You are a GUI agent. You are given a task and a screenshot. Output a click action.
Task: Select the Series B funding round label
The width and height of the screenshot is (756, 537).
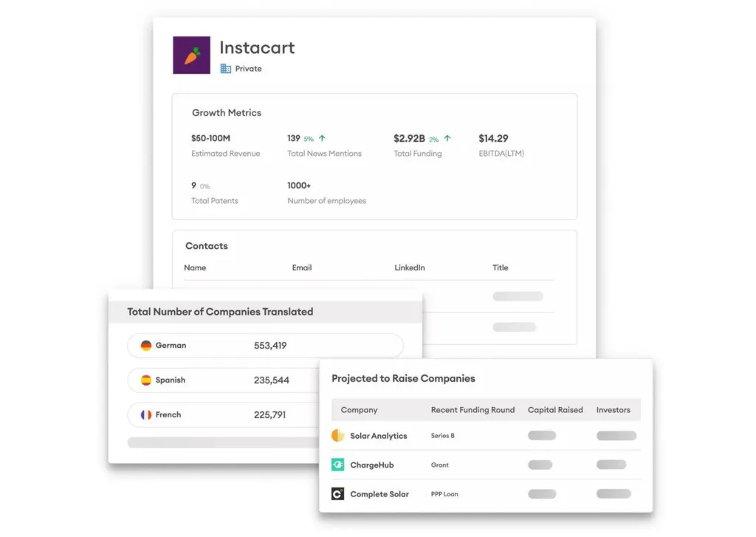click(444, 436)
